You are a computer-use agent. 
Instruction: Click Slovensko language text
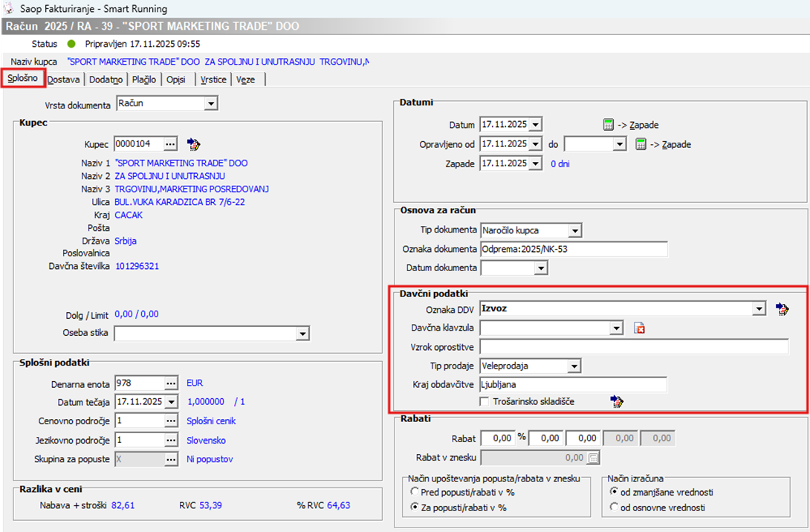(x=206, y=441)
